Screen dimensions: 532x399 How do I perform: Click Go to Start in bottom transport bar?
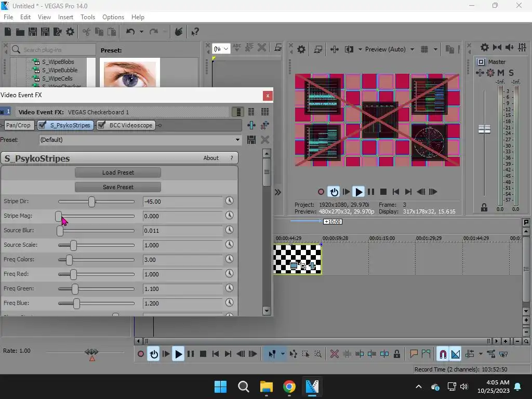[x=216, y=354]
